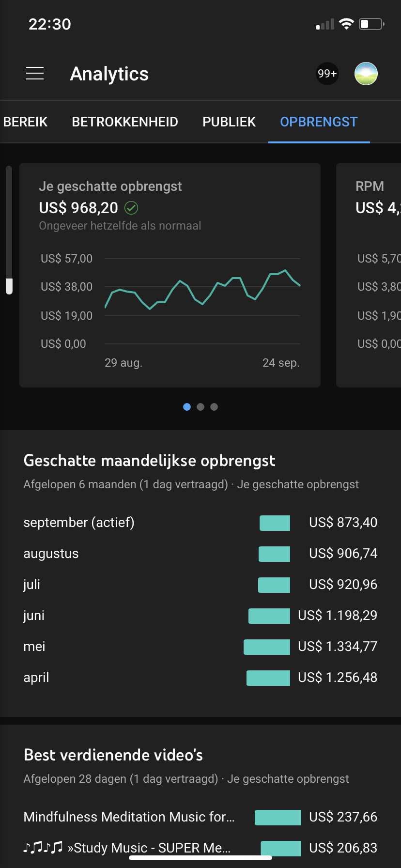Tap the channel profile avatar

pyautogui.click(x=366, y=74)
